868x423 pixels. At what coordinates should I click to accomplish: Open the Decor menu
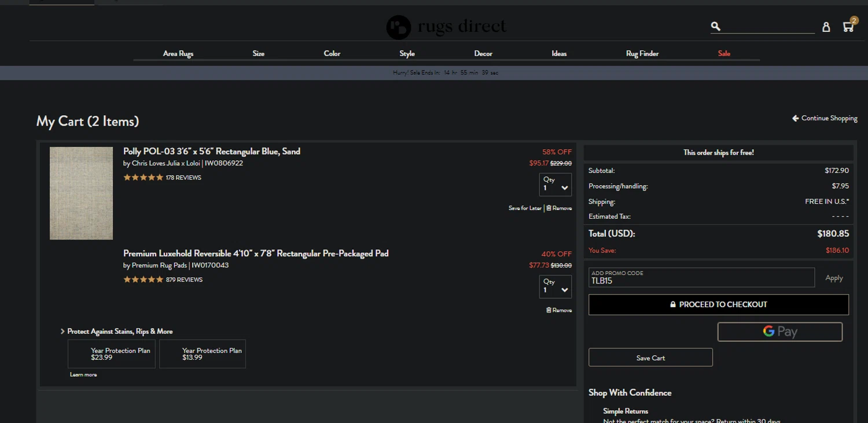click(x=483, y=53)
